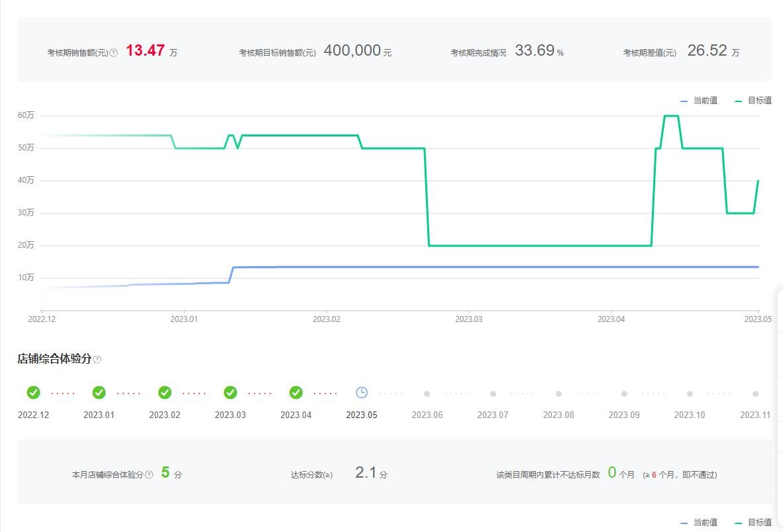Open help icon beside 考核期销售额(元)

click(x=114, y=52)
